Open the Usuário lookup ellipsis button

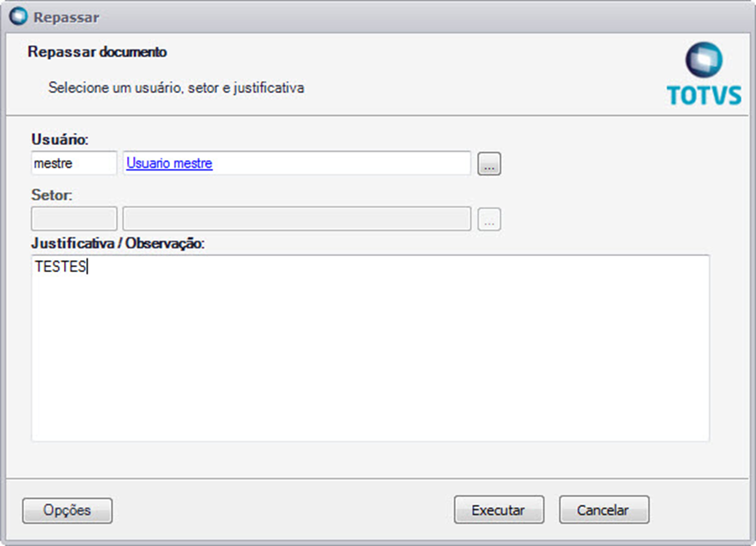pyautogui.click(x=489, y=164)
